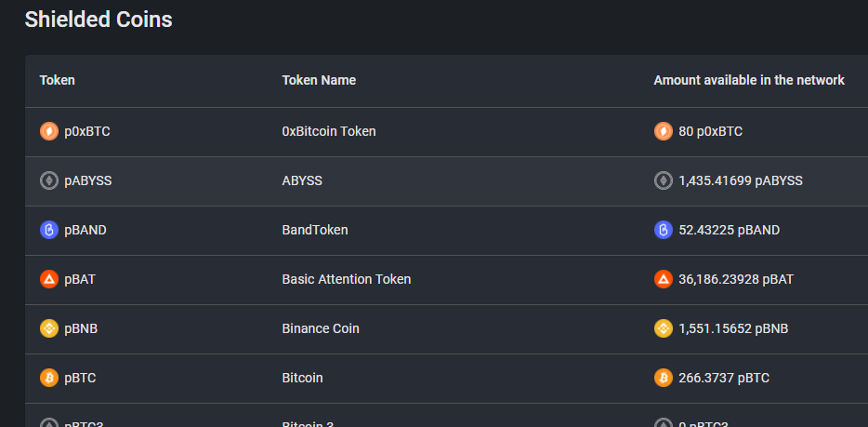
Task: Click the icon beside 1,435.41699 pABYSS amount
Action: pyautogui.click(x=664, y=180)
